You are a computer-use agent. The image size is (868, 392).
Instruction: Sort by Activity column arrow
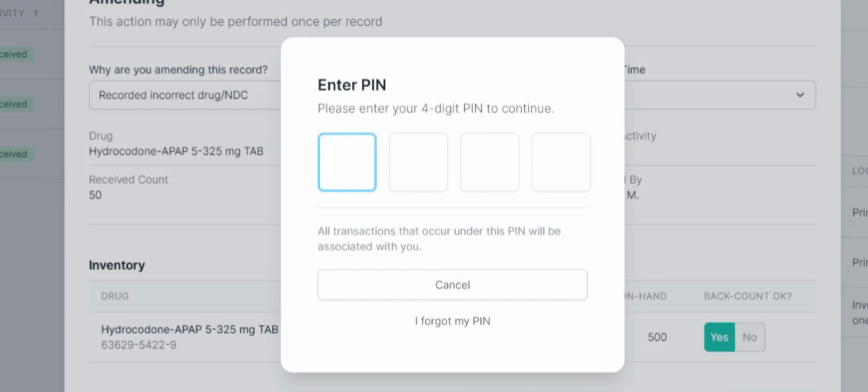pos(36,13)
